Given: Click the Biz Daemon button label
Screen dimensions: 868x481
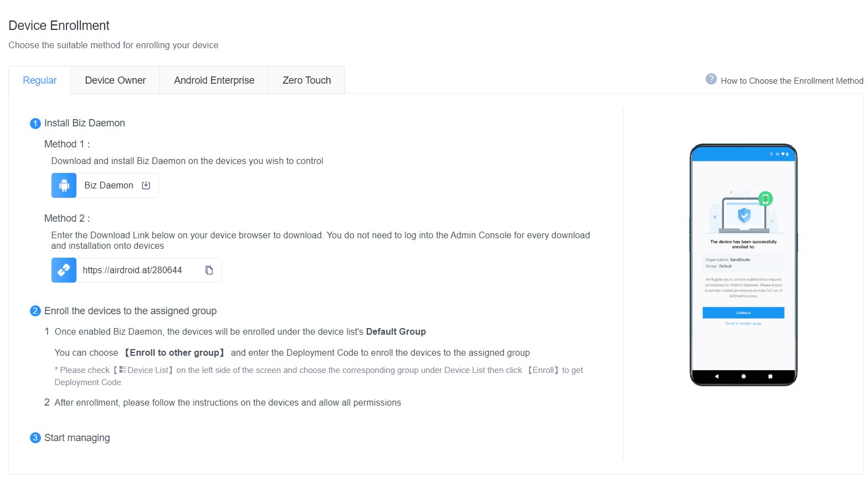Looking at the screenshot, I should pyautogui.click(x=109, y=186).
